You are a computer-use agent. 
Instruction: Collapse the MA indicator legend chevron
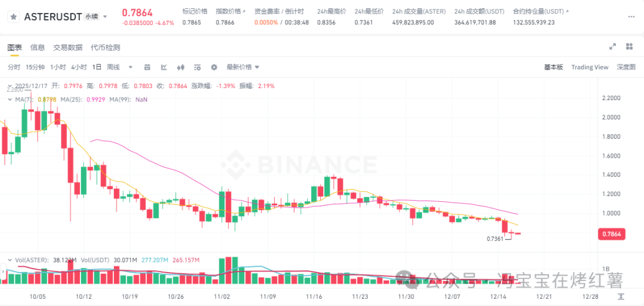coord(8,99)
